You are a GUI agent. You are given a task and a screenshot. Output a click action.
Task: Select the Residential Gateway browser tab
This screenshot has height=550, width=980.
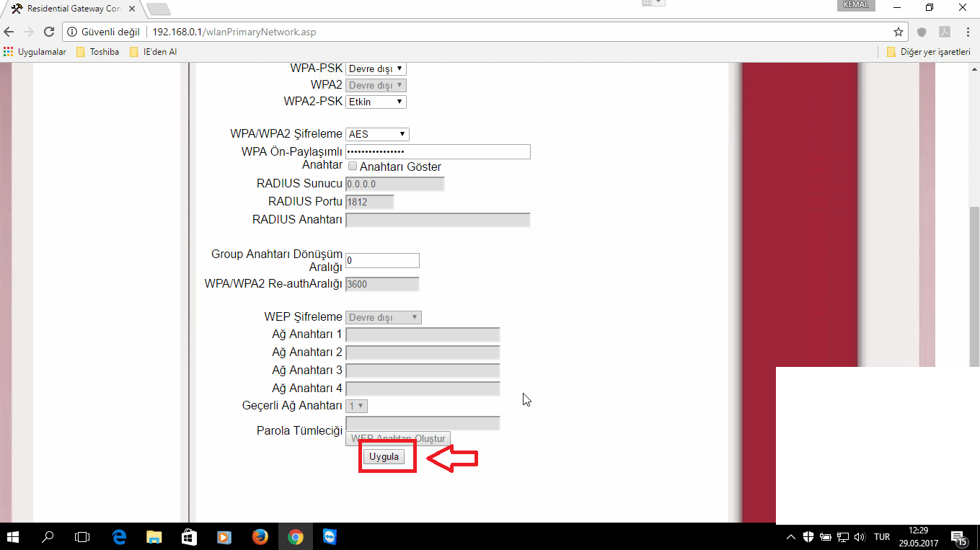(x=72, y=9)
